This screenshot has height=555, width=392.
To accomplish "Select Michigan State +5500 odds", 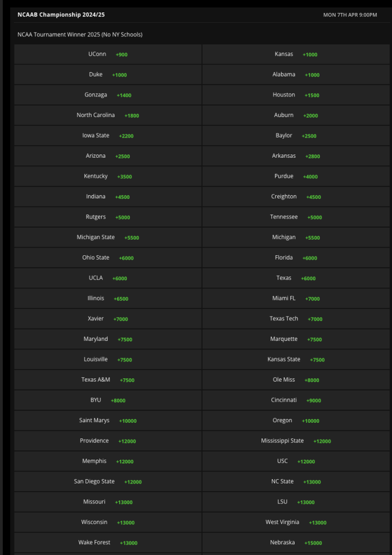I will [x=108, y=237].
